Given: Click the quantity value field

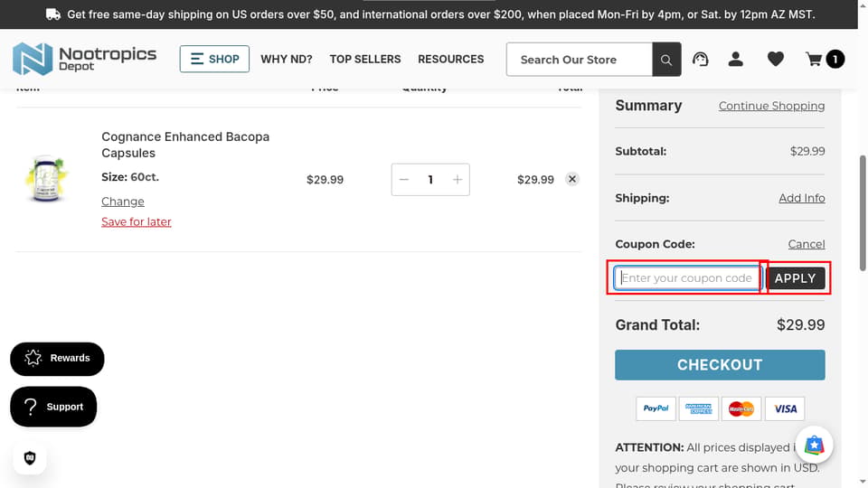Looking at the screenshot, I should [x=430, y=179].
